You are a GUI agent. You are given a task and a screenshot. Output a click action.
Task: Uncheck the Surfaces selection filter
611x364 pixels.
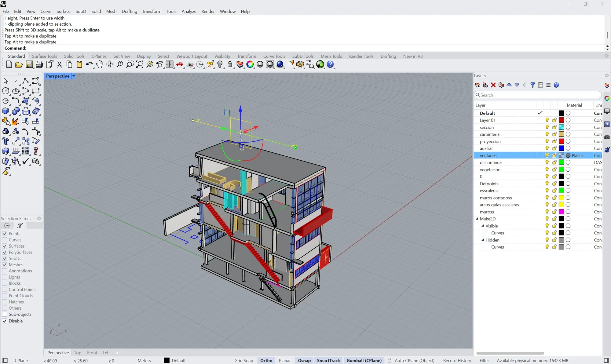(5, 246)
